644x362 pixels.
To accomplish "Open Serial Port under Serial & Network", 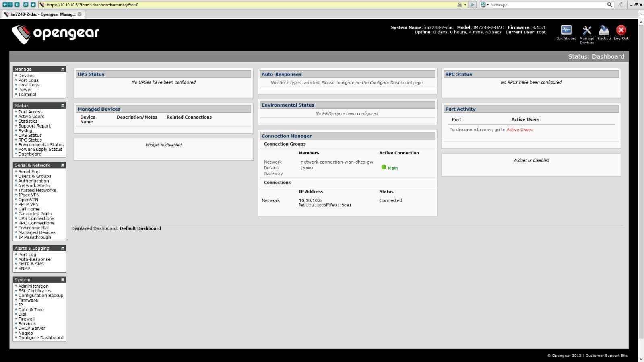I will (x=29, y=171).
